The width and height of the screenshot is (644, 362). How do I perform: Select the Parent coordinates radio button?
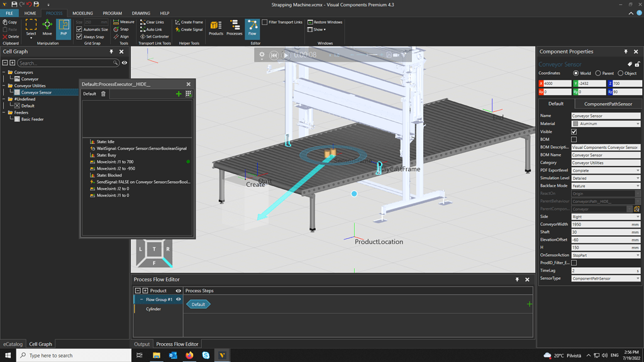[x=598, y=73]
